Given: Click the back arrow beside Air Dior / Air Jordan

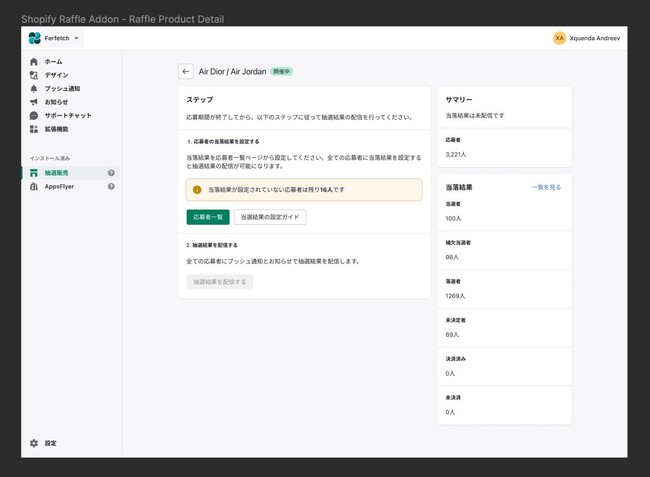Looking at the screenshot, I should pos(186,71).
